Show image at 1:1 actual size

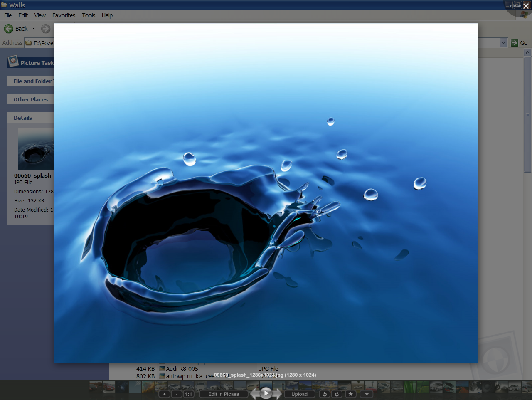189,394
